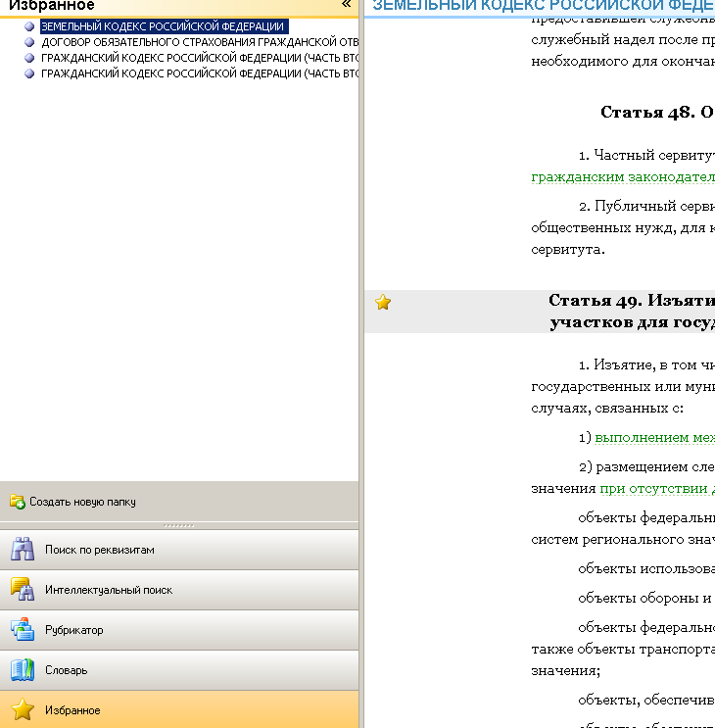Image resolution: width=715 pixels, height=728 pixels.
Task: Follow link гражданским законодательством
Action: pos(623,177)
